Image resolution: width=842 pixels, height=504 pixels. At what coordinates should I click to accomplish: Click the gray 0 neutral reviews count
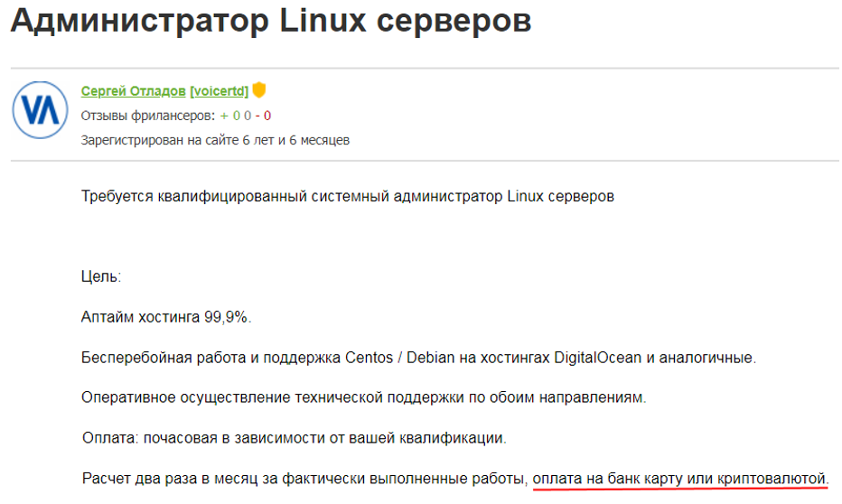pyautogui.click(x=248, y=116)
